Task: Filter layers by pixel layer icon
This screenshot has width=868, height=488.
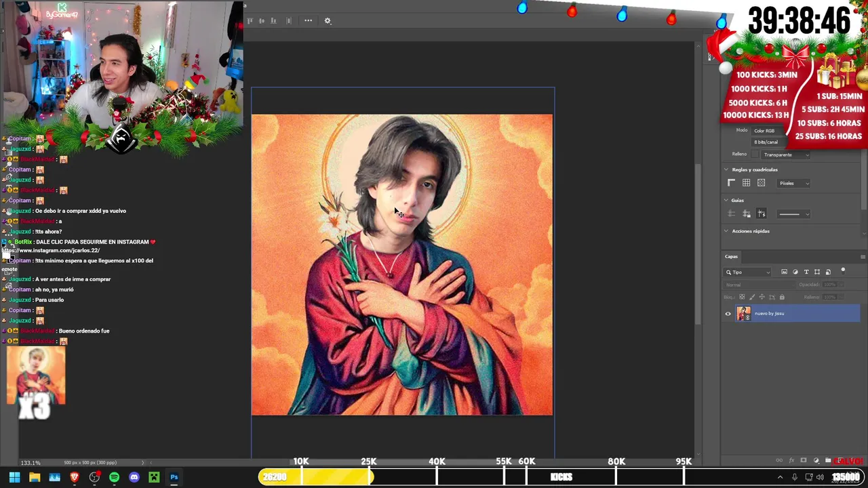Action: (785, 272)
